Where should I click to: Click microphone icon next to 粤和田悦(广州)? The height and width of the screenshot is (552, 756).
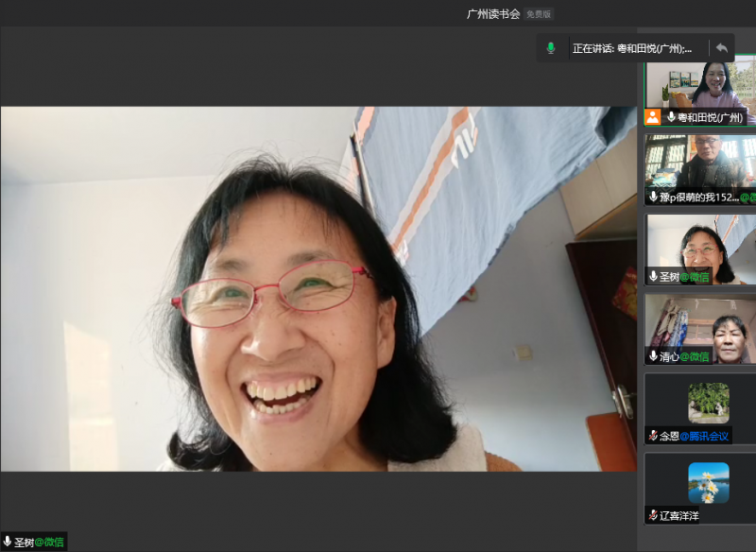(x=671, y=117)
